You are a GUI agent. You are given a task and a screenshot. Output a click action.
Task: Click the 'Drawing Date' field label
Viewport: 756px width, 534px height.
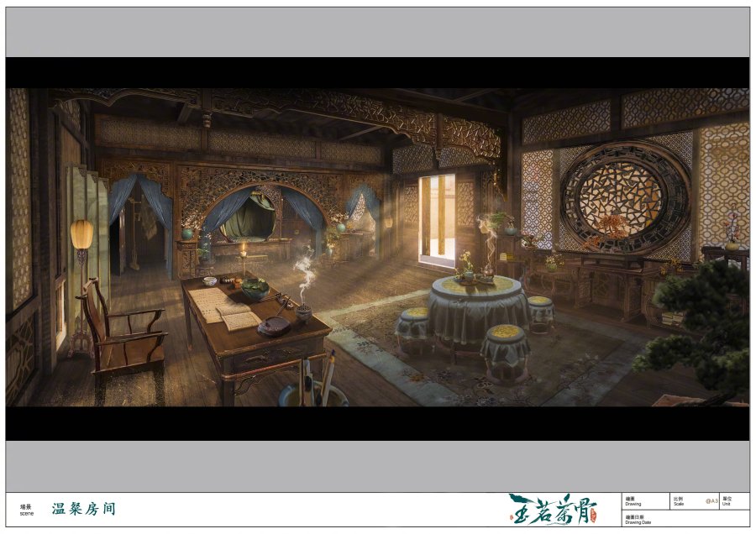[638, 520]
